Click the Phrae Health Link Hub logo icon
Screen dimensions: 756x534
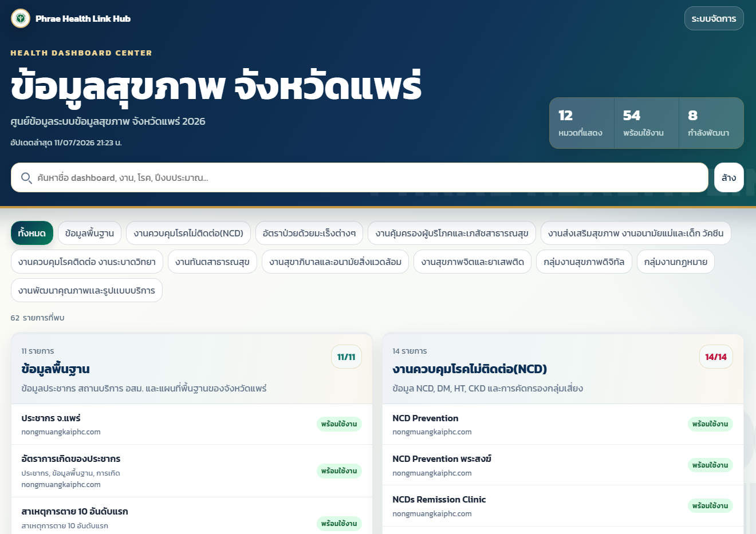pyautogui.click(x=21, y=18)
